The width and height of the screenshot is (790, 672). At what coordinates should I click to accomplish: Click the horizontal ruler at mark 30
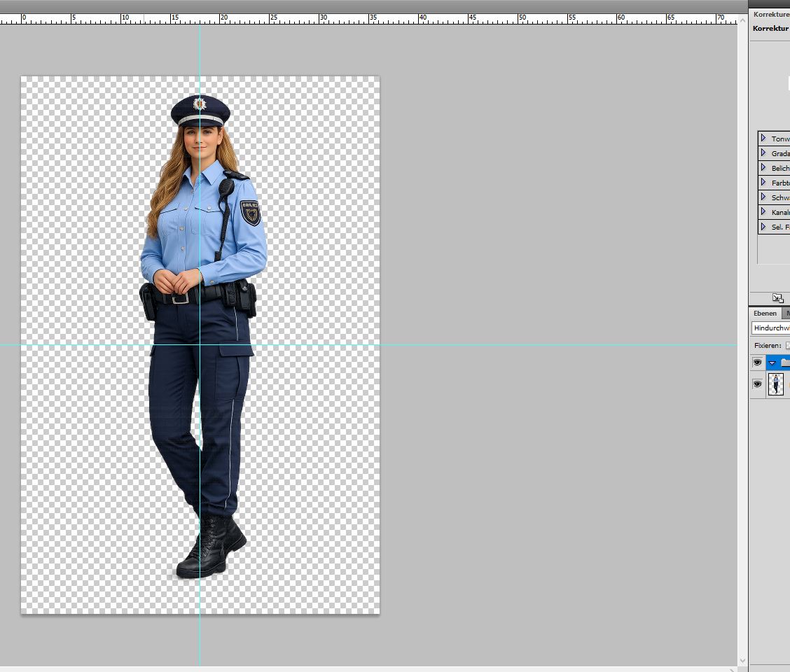point(319,19)
